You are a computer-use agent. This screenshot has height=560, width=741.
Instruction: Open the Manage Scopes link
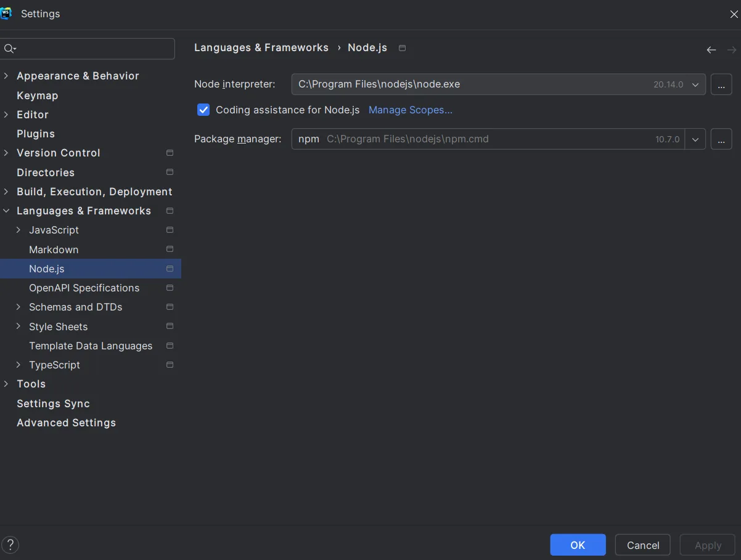(411, 110)
